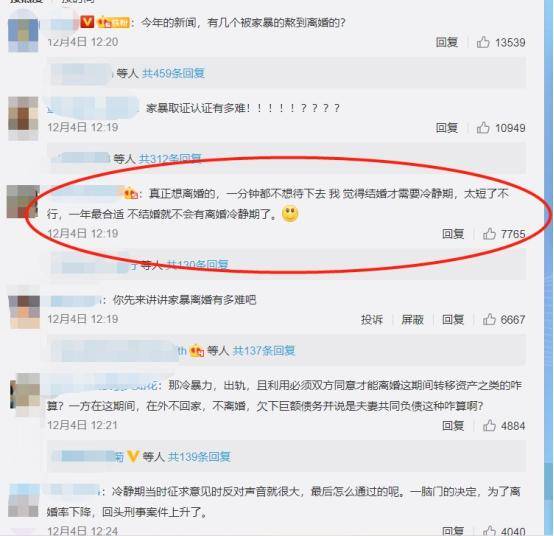Click 回复 beside the 4884 likes count
Screen dimensions: 554x536
tap(453, 426)
